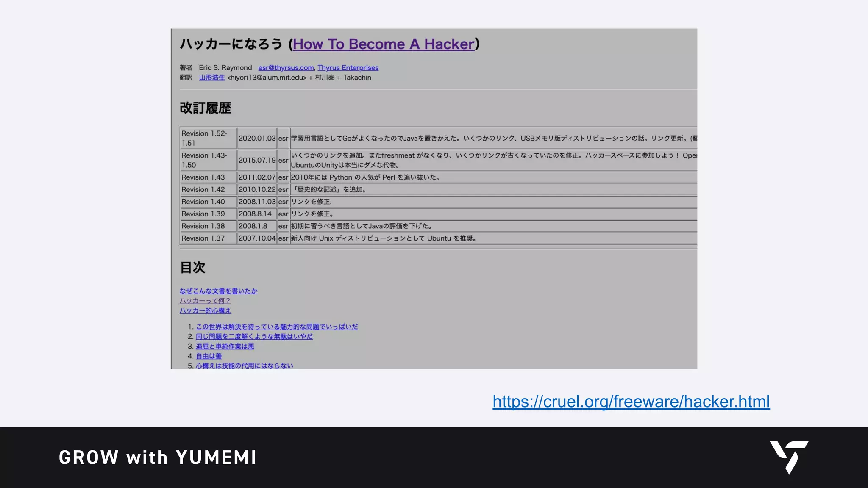Click the author name Eric S. Raymond
Image resolution: width=868 pixels, height=488 pixels.
pos(225,68)
